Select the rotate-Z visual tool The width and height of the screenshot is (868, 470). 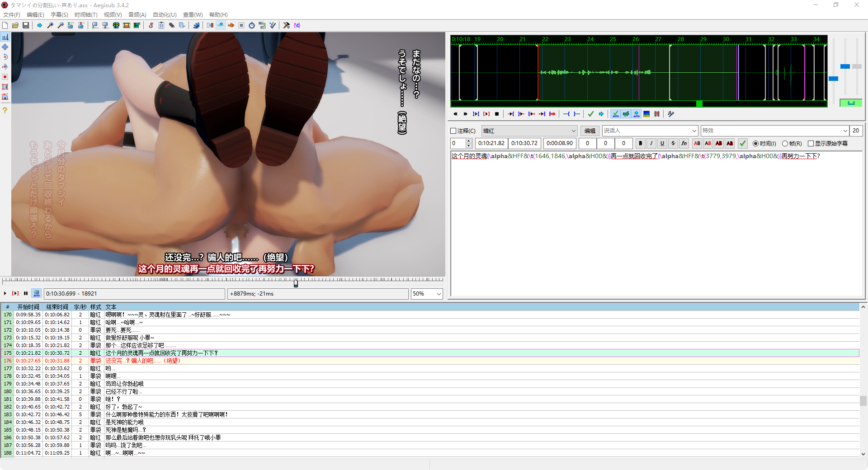pos(5,57)
